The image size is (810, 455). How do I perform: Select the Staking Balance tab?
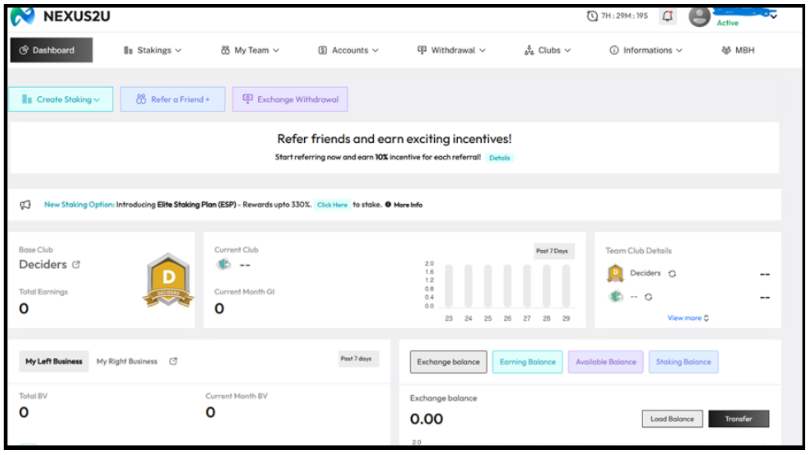click(x=683, y=362)
